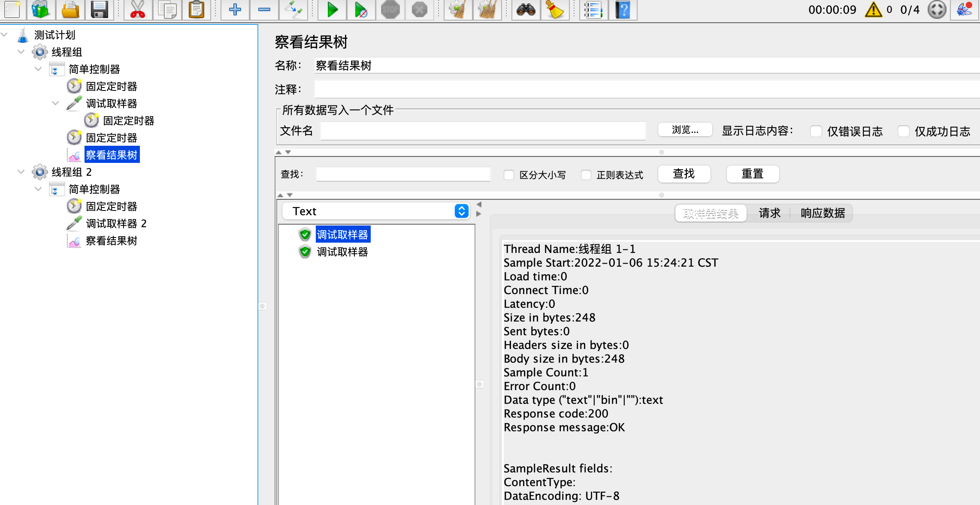
Task: Collapse the 线程组 2 tree node
Action: [x=20, y=171]
